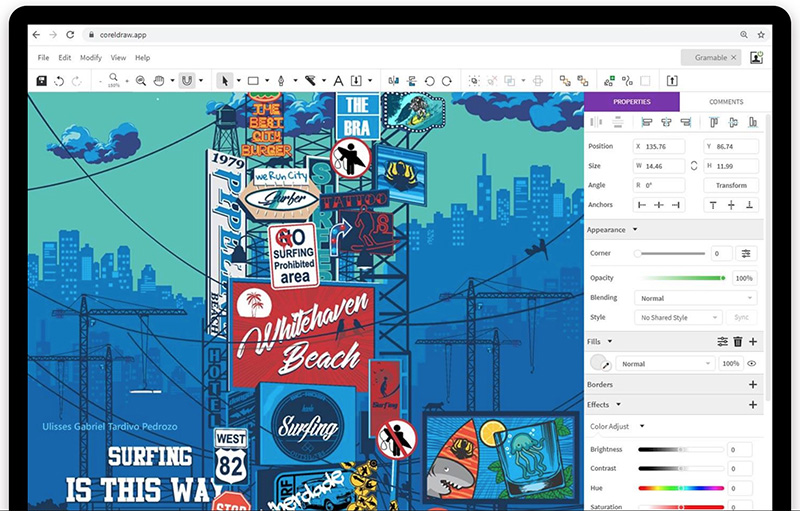
Task: Undo the last action
Action: [59, 81]
